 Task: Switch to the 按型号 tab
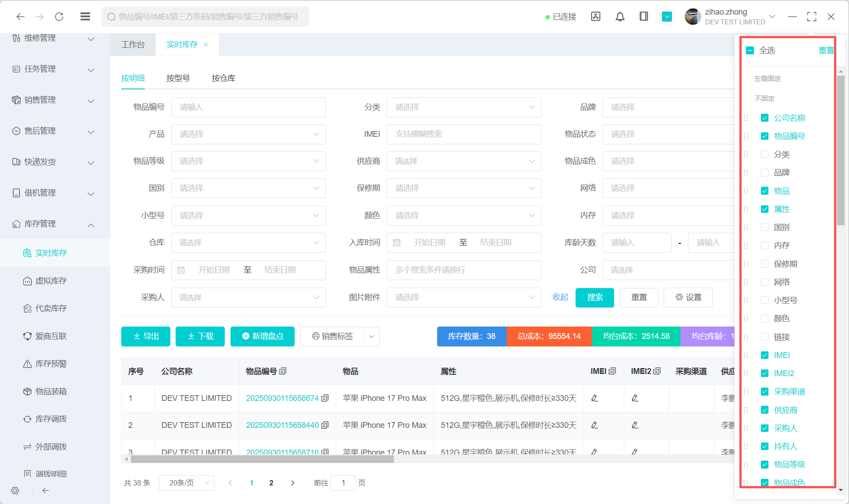178,78
